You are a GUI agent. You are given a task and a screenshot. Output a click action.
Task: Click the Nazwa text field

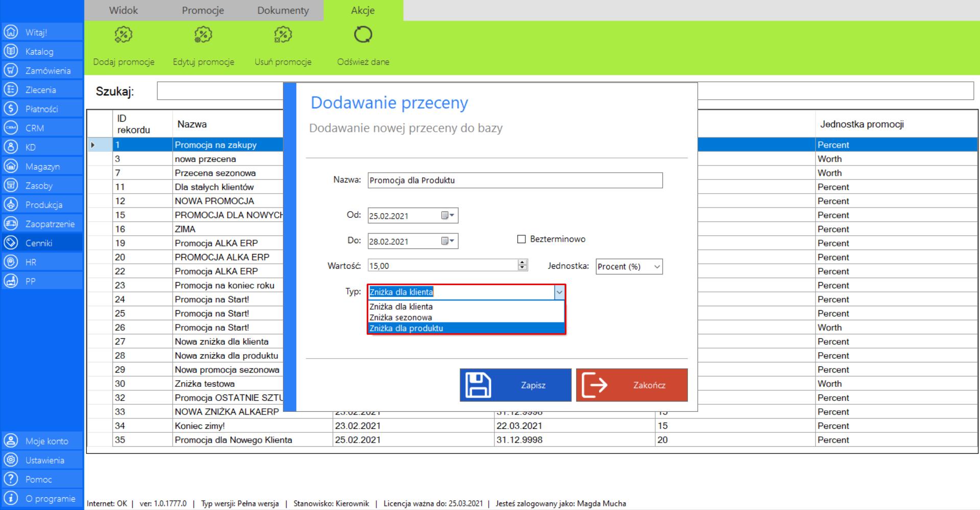click(515, 180)
